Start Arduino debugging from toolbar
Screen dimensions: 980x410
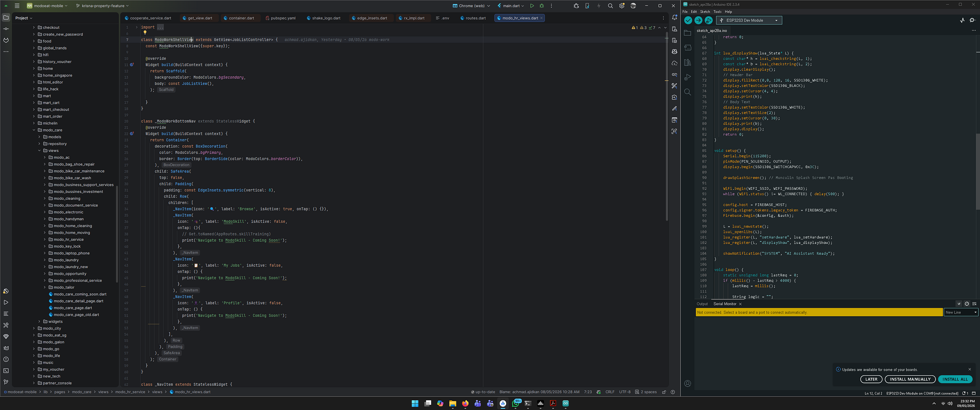[708, 21]
